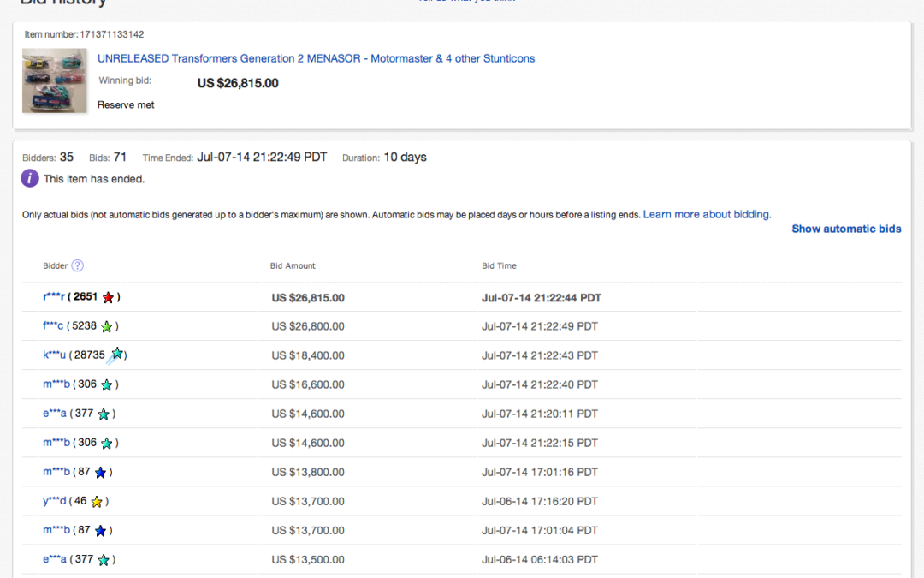
Task: Click bidder y***d username link
Action: [x=53, y=501]
